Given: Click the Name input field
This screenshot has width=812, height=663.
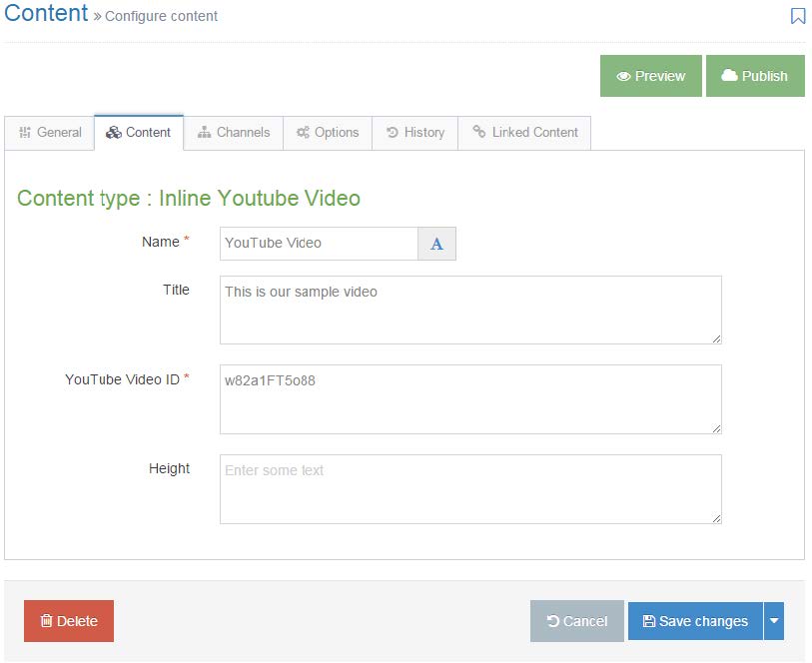Looking at the screenshot, I should click(x=319, y=244).
